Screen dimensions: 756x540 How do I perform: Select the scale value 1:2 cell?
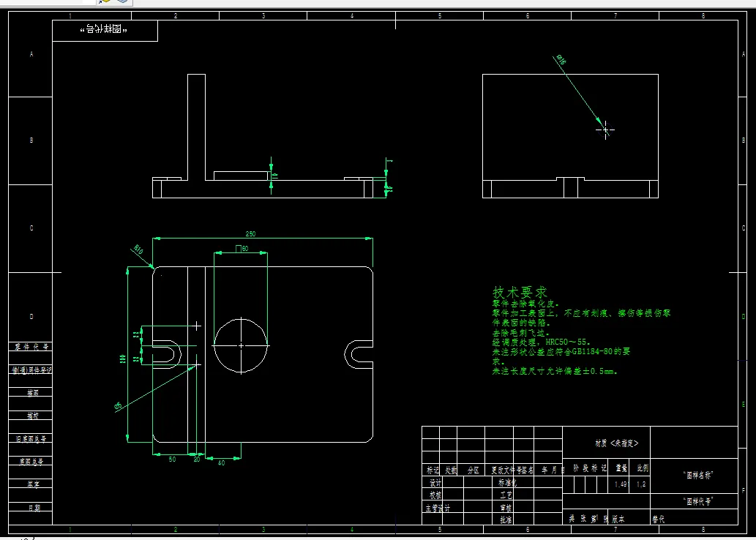tap(641, 484)
